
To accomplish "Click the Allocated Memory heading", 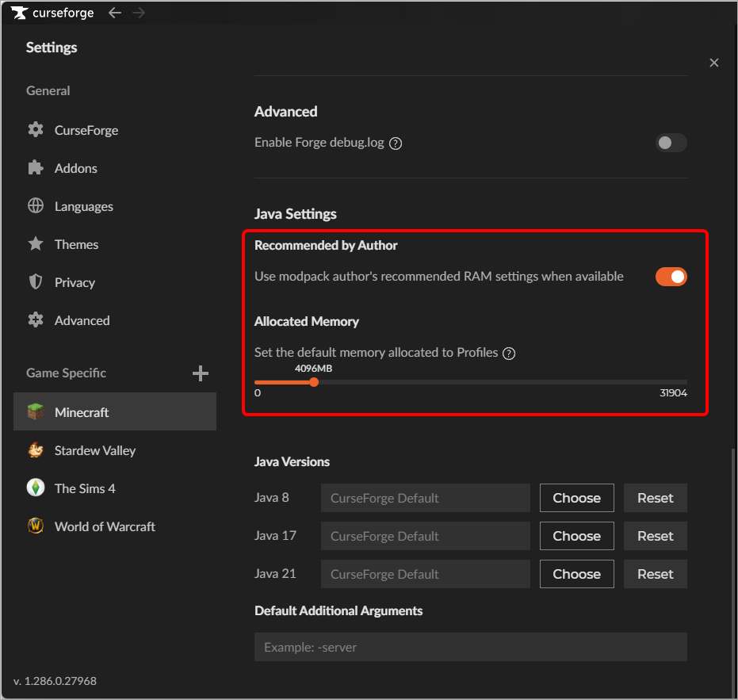I will click(307, 322).
